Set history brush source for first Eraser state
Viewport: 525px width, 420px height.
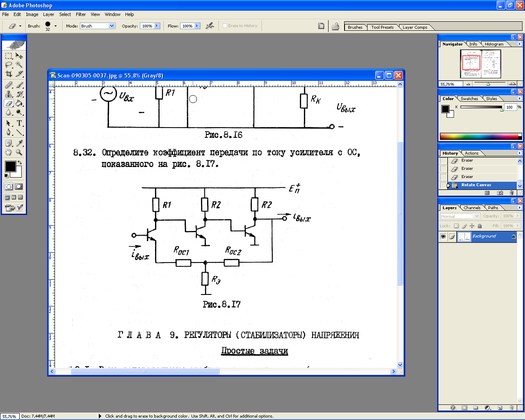(443, 160)
